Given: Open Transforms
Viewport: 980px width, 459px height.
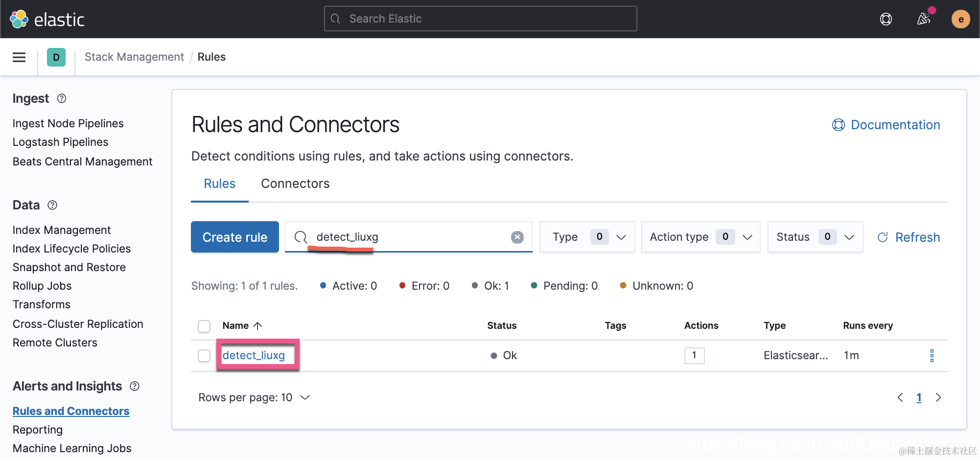Looking at the screenshot, I should pos(42,304).
